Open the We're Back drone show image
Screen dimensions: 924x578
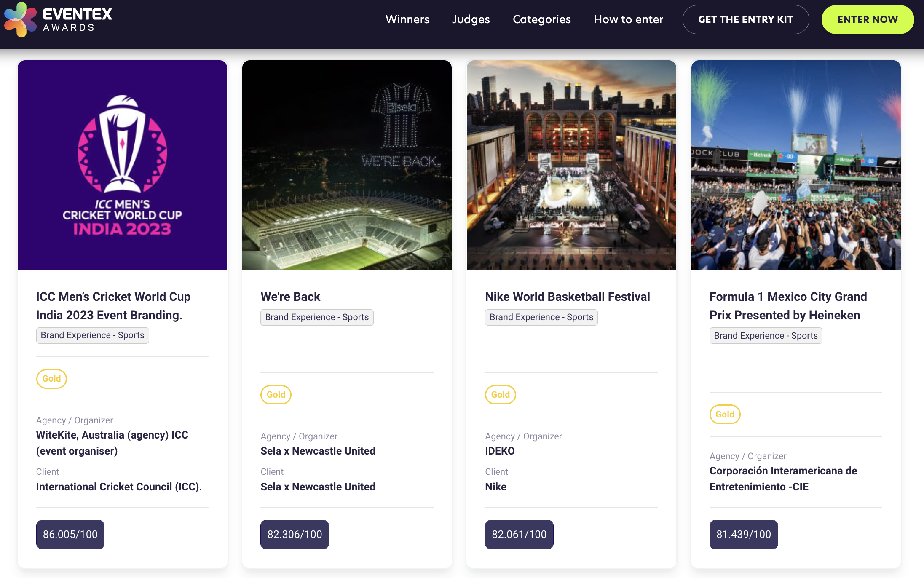point(347,165)
